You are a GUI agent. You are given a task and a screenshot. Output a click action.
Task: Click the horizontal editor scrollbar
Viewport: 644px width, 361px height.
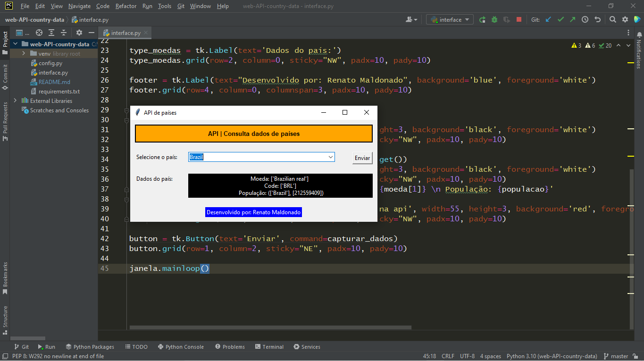point(270,327)
